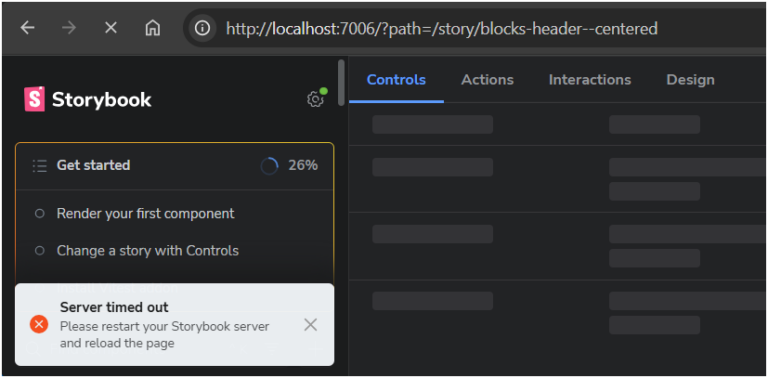View site information icon beside the URL
The width and height of the screenshot is (768, 378).
tap(202, 28)
